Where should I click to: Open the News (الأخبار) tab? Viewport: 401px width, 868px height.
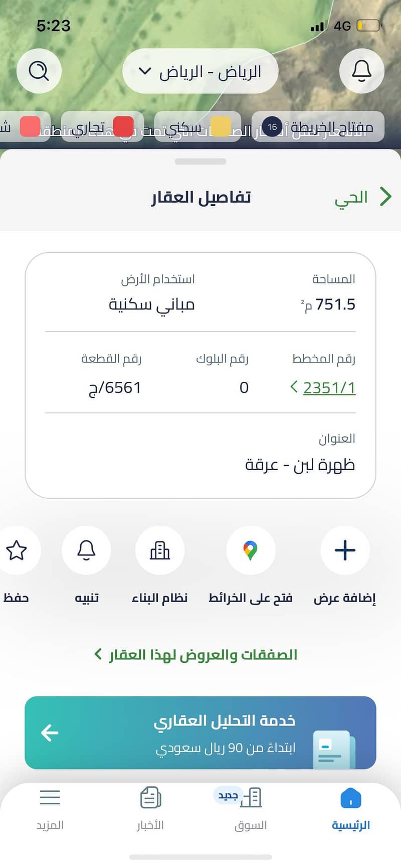click(150, 809)
